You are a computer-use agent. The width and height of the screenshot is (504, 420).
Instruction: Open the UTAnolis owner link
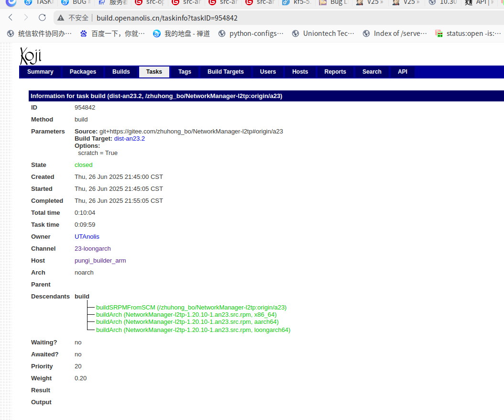[87, 237]
